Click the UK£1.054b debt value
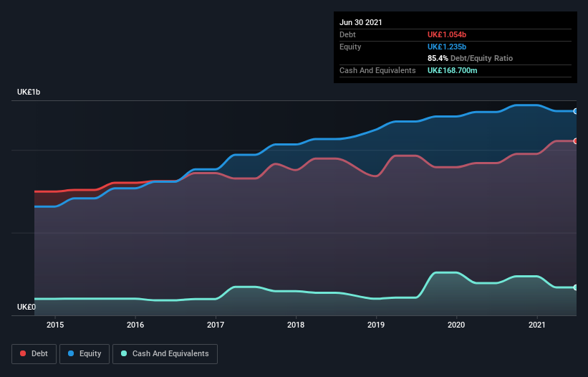This screenshot has height=377, width=588. pyautogui.click(x=447, y=34)
